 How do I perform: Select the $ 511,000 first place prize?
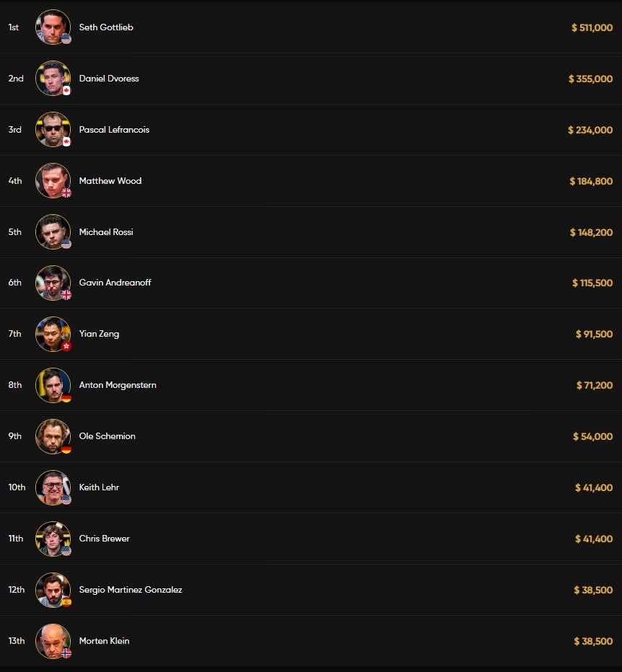[x=592, y=27]
